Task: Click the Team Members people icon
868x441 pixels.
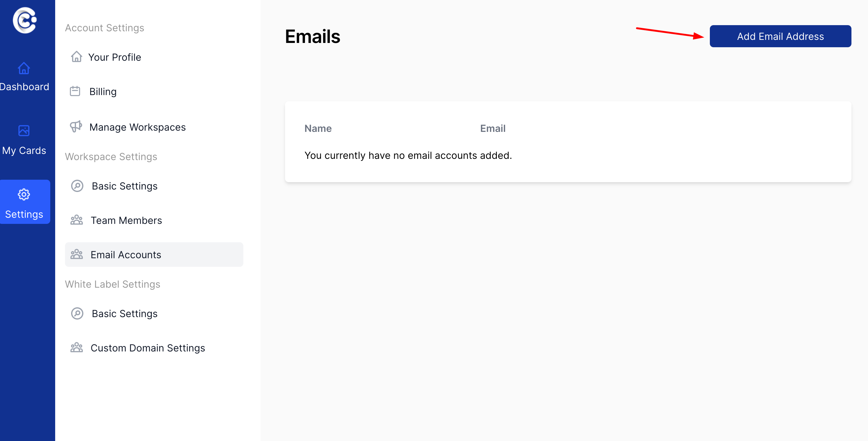Action: coord(77,220)
